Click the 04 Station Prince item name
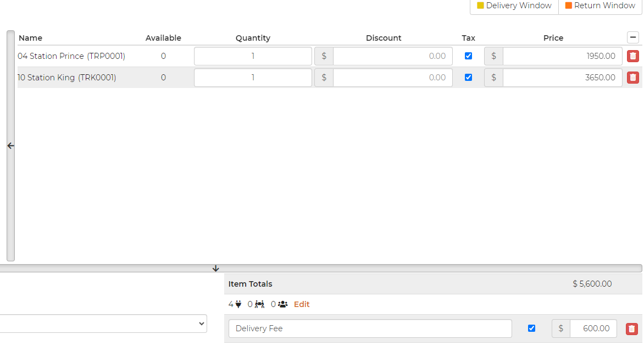Screen dimensions: 644x345 pyautogui.click(x=71, y=56)
